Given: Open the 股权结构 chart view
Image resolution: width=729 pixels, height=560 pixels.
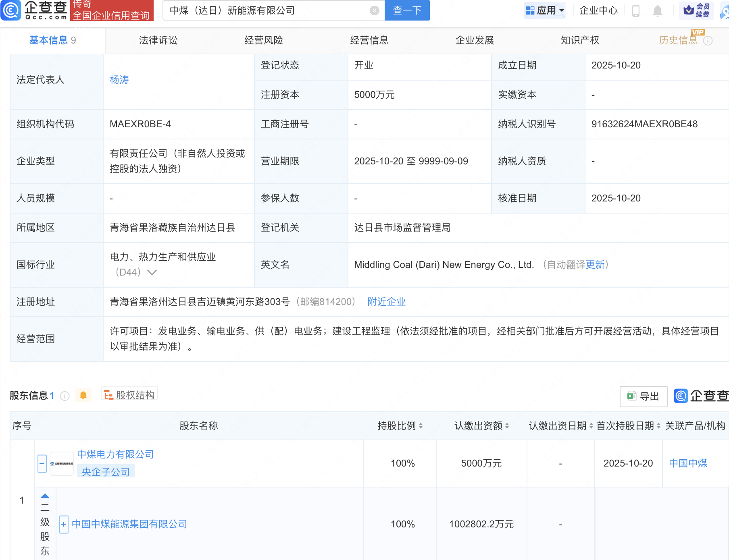Looking at the screenshot, I should tap(129, 395).
